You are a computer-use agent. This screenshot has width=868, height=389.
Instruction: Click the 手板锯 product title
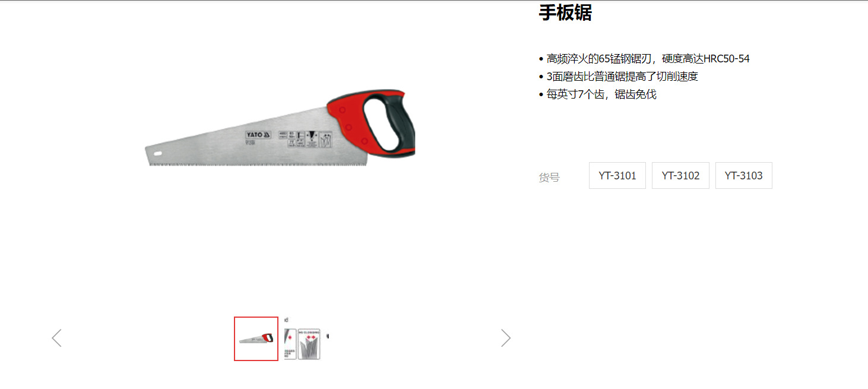click(x=565, y=12)
